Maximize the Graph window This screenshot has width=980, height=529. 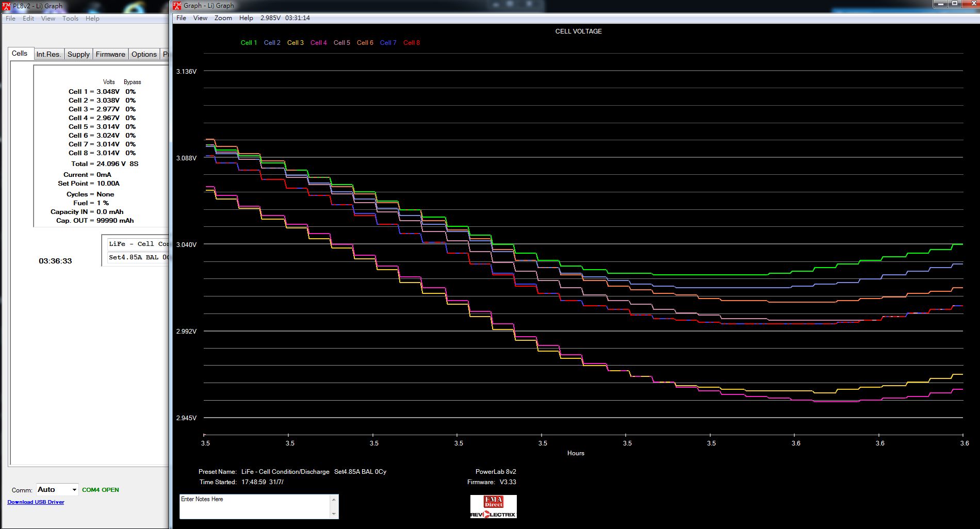(x=955, y=4)
